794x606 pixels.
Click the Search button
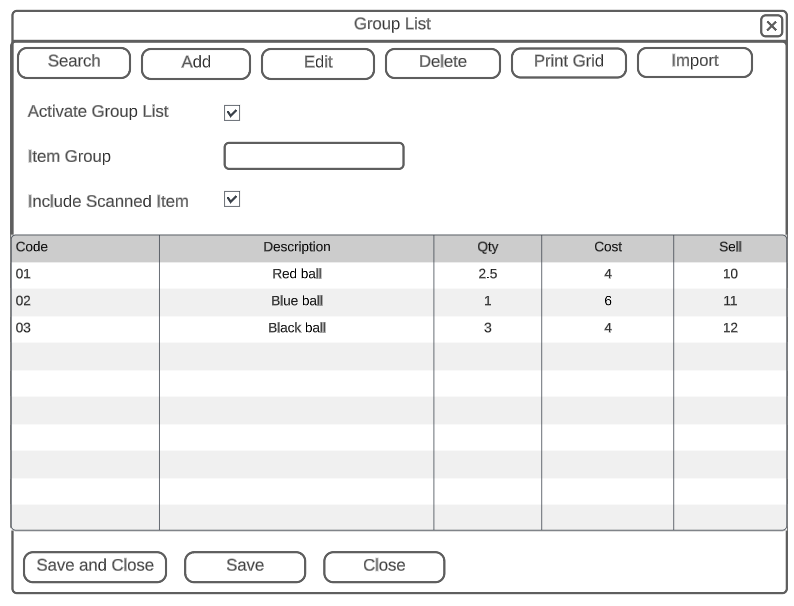(x=74, y=62)
